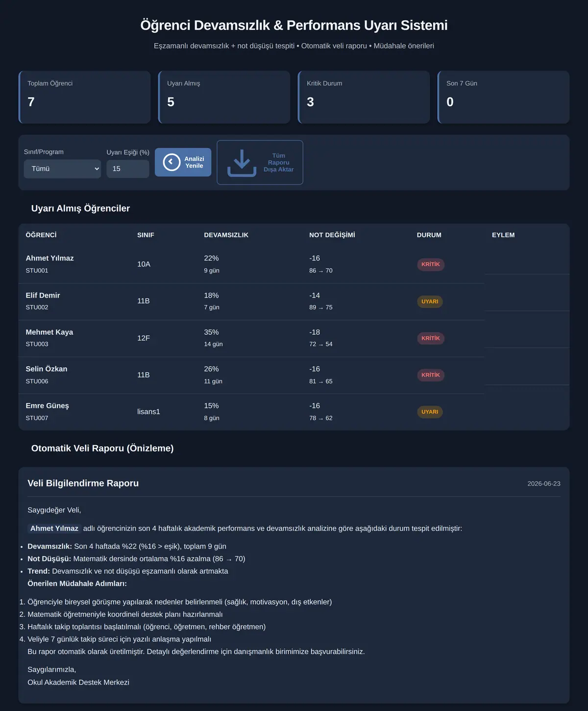Click the EYLEM column header
The width and height of the screenshot is (588, 711).
(503, 235)
